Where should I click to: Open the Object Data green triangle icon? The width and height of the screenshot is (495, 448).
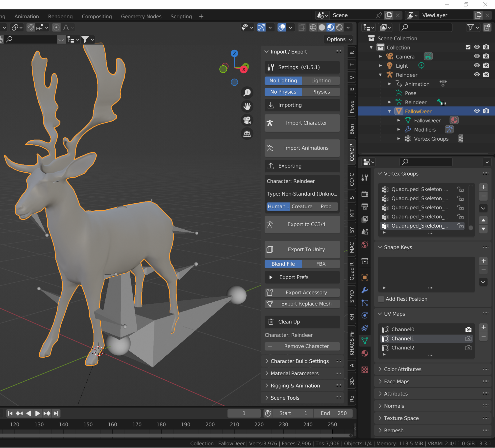tap(365, 341)
